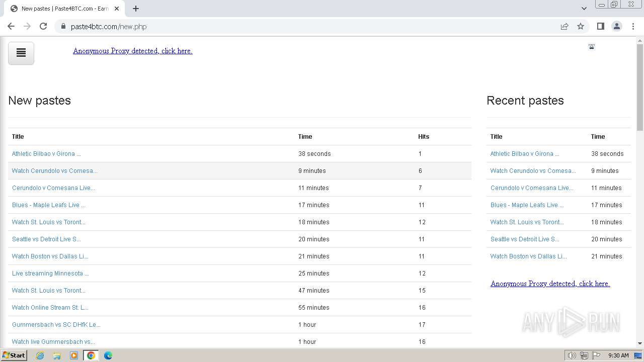
Task: Open network icon in system tray
Action: 584,355
